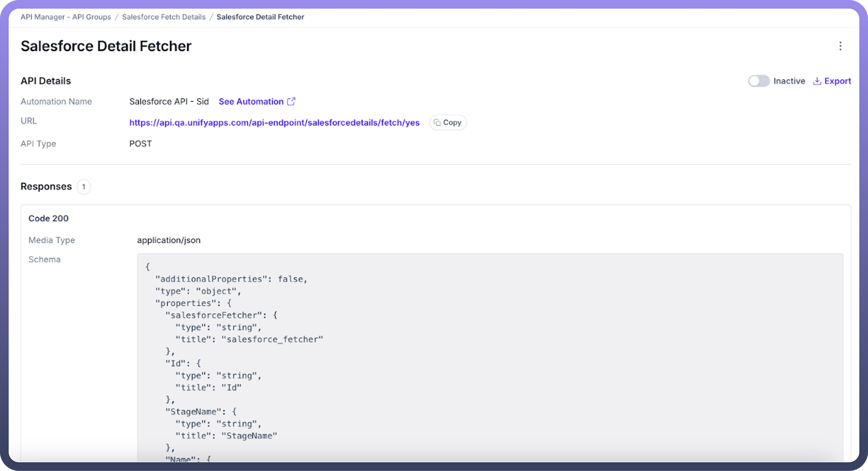This screenshot has width=868, height=471.
Task: Click the Salesforce Detail Fetcher page title
Action: (106, 46)
